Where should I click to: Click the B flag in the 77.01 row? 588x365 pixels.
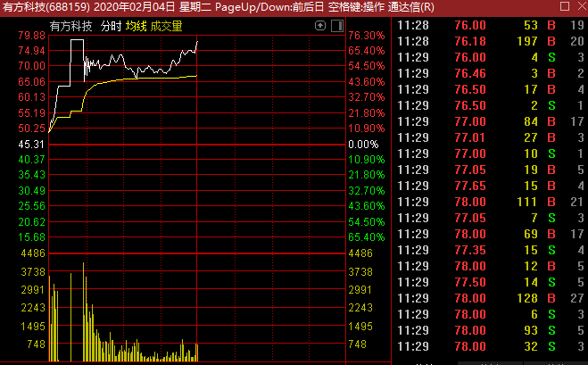[x=551, y=137]
